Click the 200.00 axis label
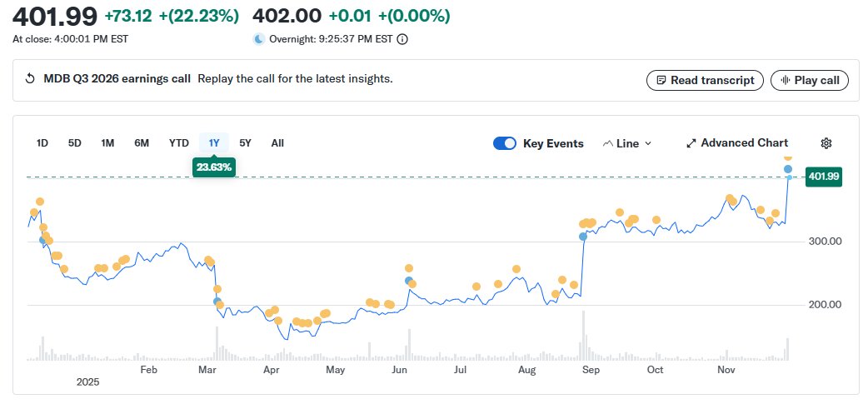The height and width of the screenshot is (404, 868). (x=825, y=305)
